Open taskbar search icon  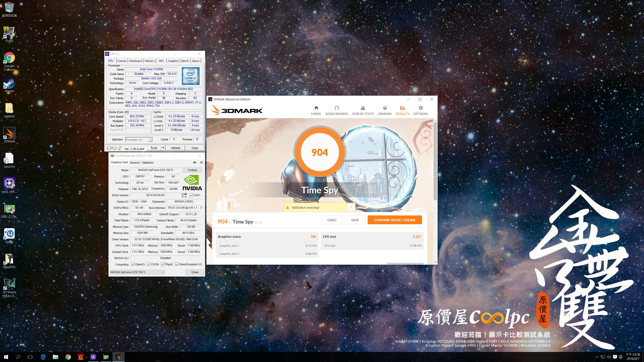(18, 357)
